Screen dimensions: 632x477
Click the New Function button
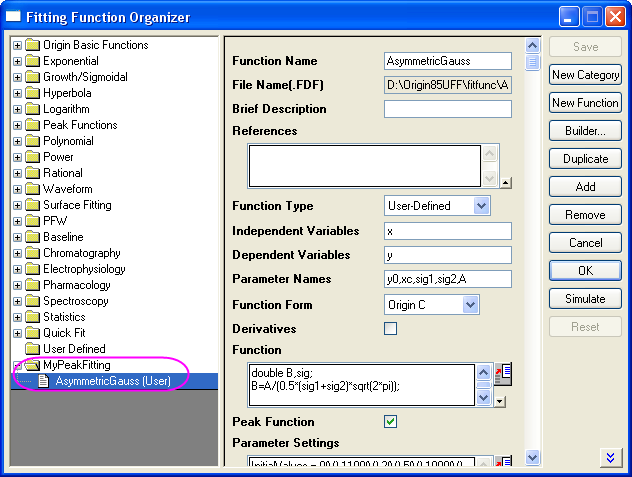coord(585,103)
